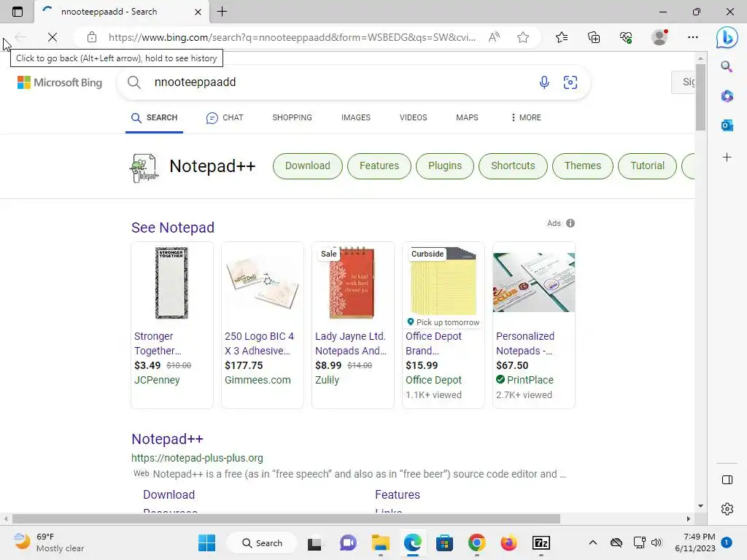Switch to the CHAT tab
This screenshot has width=747, height=560.
[225, 117]
